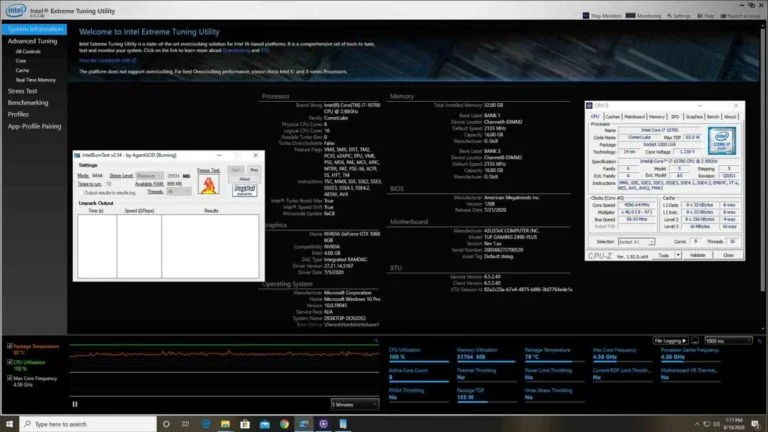Image resolution: width=768 pixels, height=432 pixels.
Task: Open Tools dropdown arrow in CPU-Z
Action: (x=678, y=256)
